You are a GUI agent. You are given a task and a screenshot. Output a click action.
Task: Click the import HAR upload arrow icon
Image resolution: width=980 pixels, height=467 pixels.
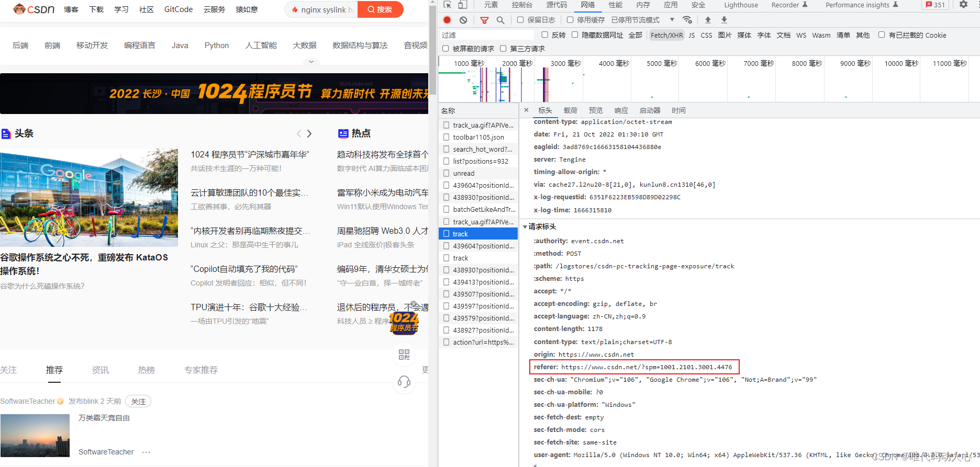click(x=708, y=20)
